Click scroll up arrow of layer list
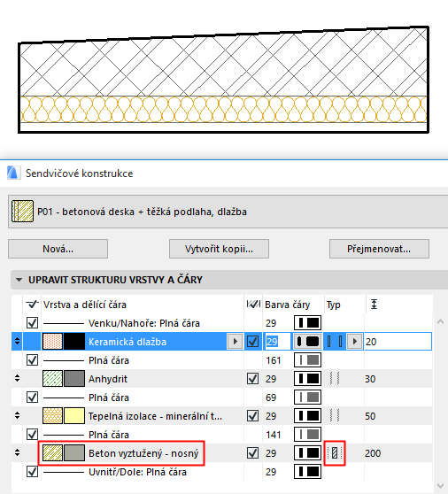Screen dimensions: 448x494 tap(440, 321)
